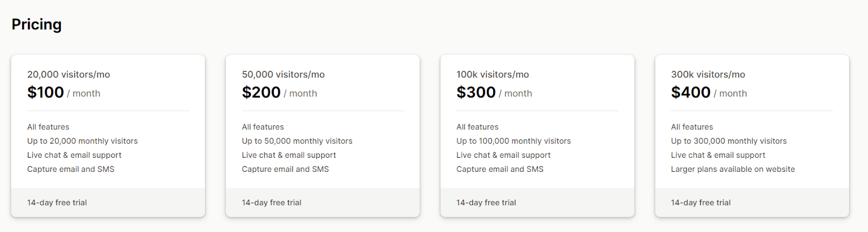
Task: Click 14-day free trial under $200 plan
Action: coord(271,203)
